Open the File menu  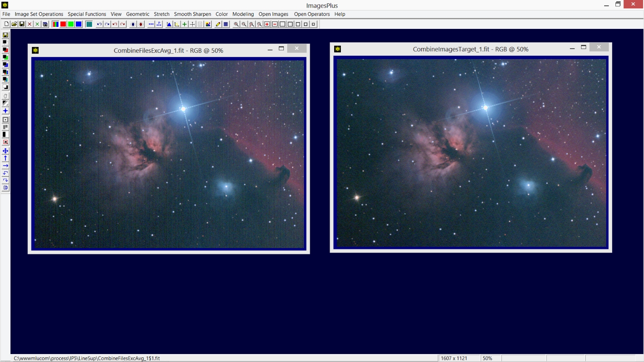pyautogui.click(x=6, y=14)
